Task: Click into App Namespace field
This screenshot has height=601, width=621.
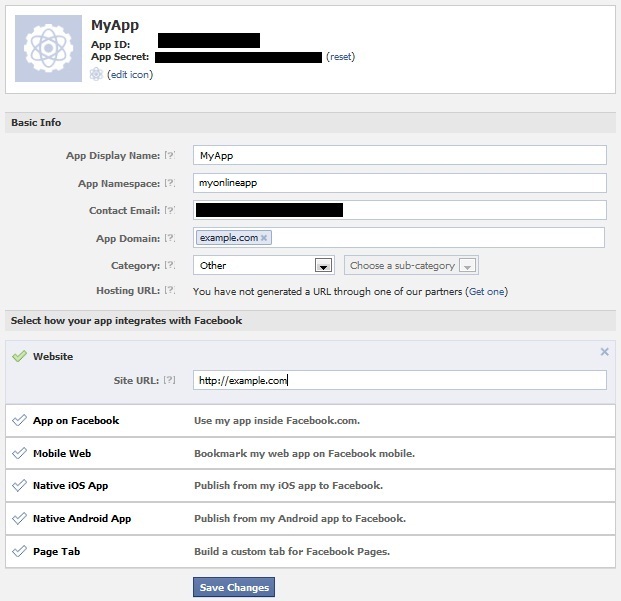Action: click(400, 183)
